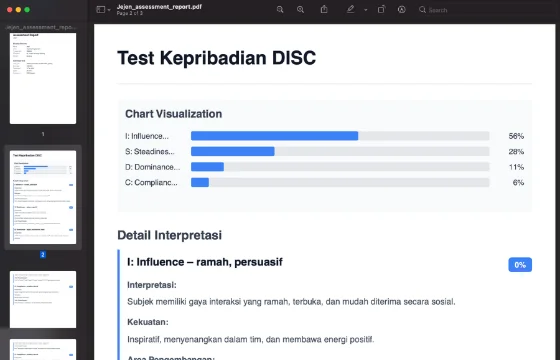Rotate the page with the rotate icon

[x=381, y=10]
